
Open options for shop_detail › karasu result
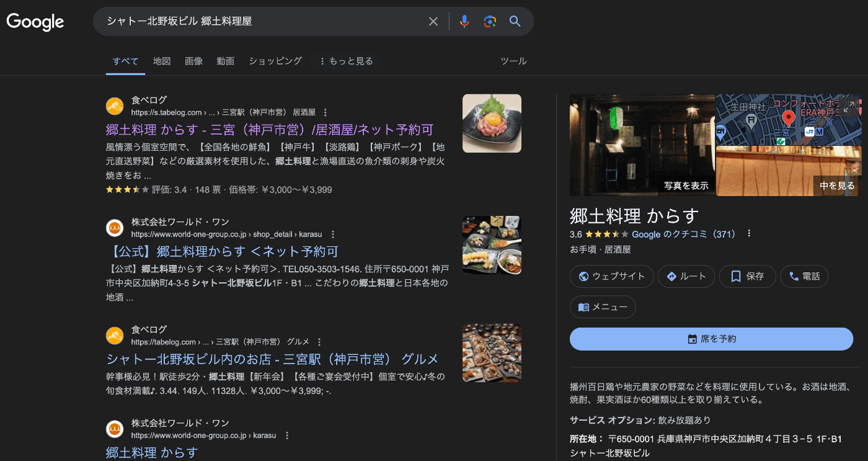(333, 235)
